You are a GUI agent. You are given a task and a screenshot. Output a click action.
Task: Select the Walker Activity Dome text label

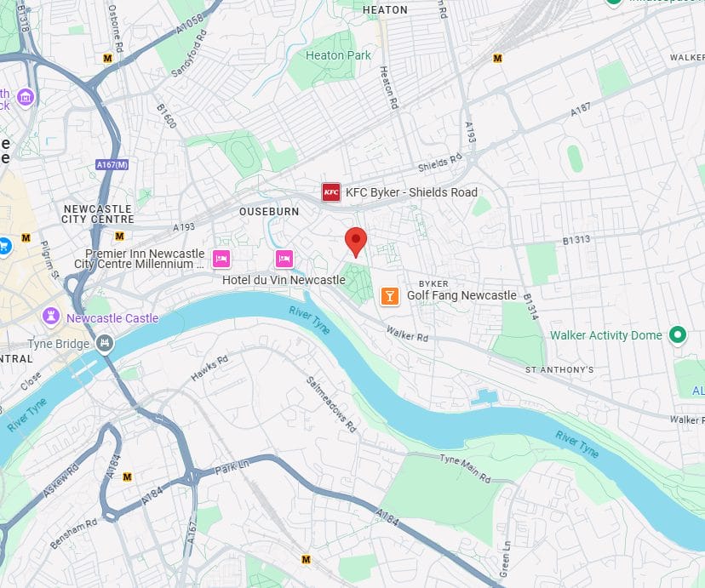coord(606,335)
